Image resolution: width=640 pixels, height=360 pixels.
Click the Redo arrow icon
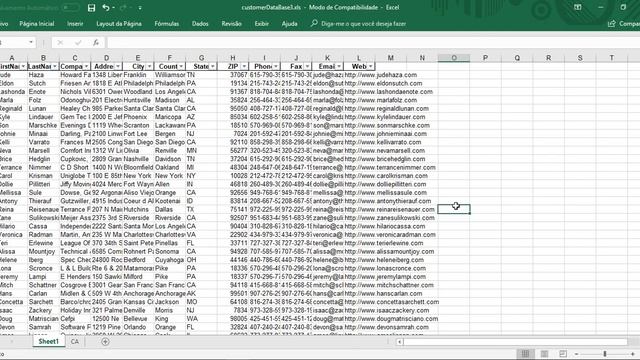click(x=123, y=8)
